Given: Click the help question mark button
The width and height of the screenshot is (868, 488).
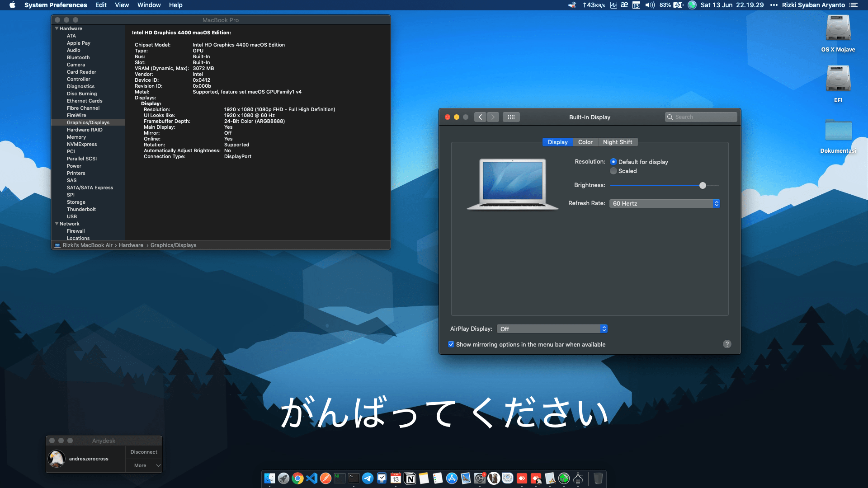Looking at the screenshot, I should [727, 344].
